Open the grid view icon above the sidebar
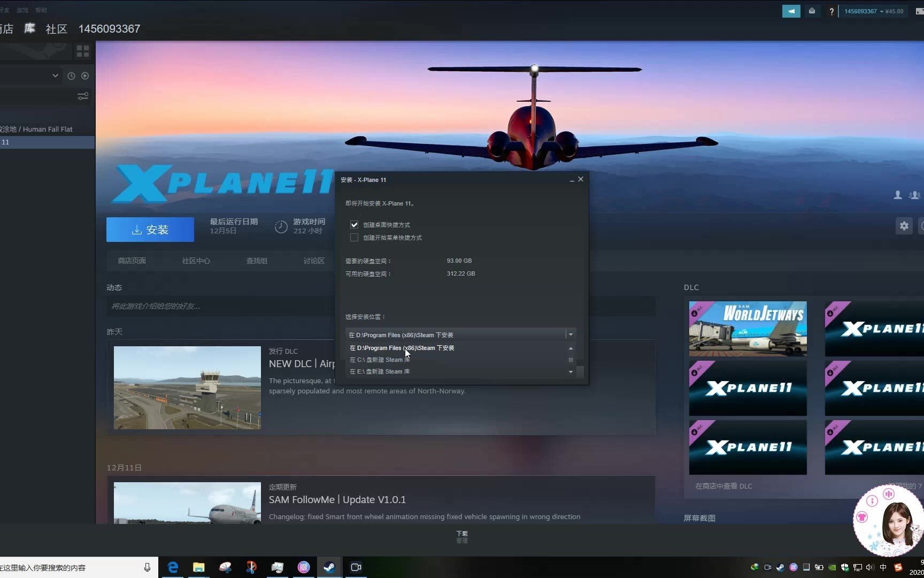 (83, 51)
